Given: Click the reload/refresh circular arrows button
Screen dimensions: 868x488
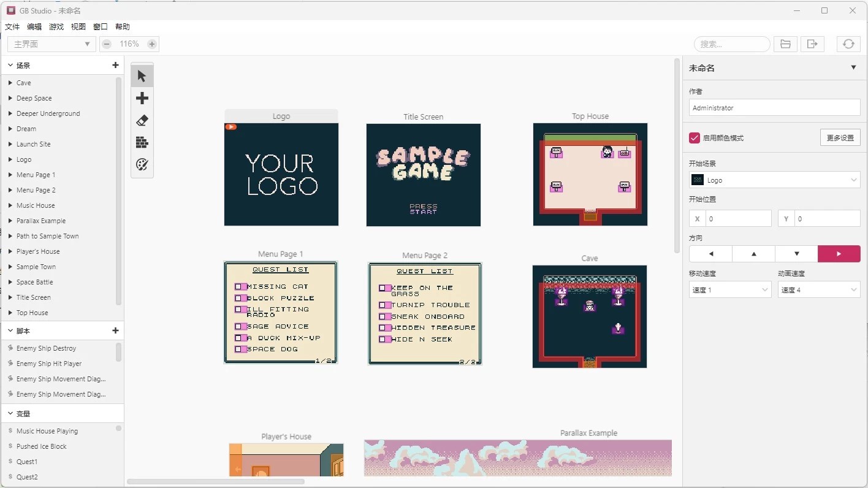Looking at the screenshot, I should tap(848, 44).
